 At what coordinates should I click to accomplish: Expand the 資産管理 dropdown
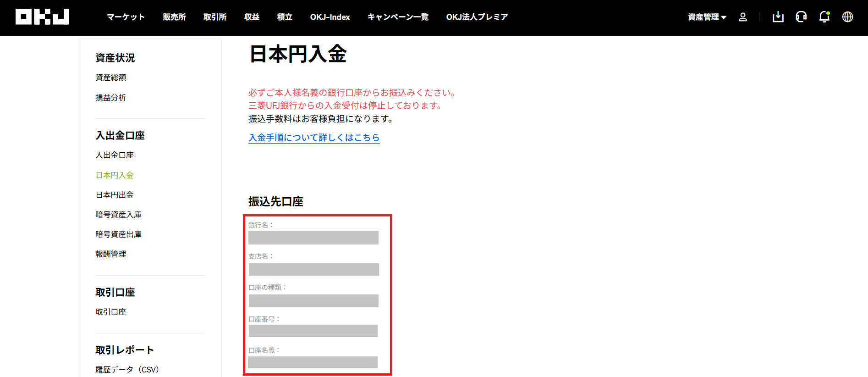click(x=707, y=17)
